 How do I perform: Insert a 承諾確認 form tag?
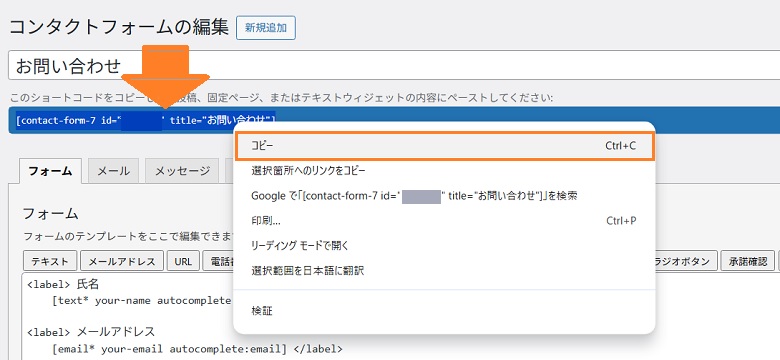click(748, 261)
